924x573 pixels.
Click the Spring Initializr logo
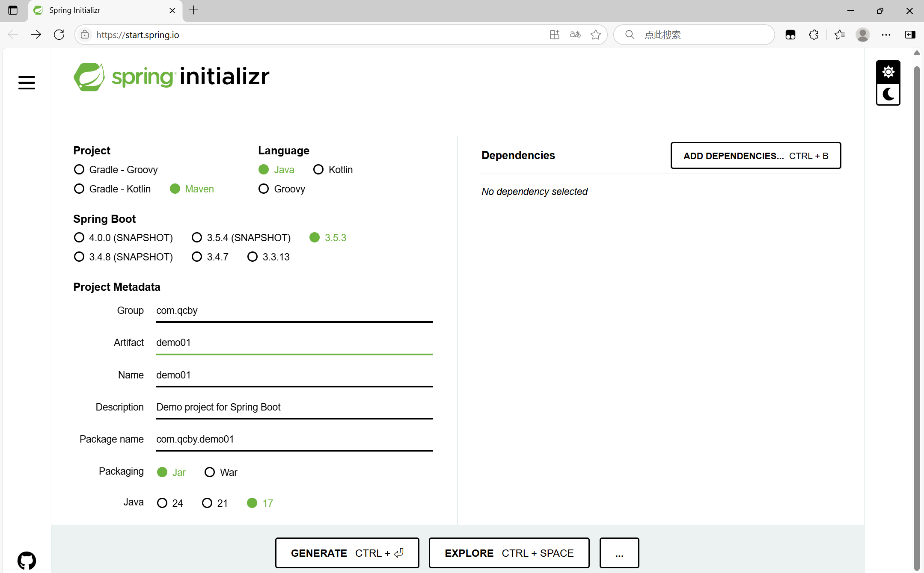(x=171, y=77)
